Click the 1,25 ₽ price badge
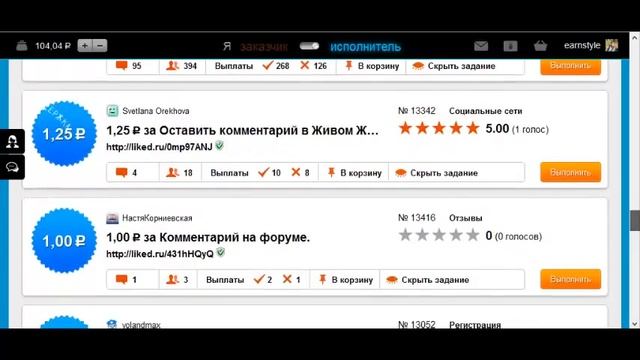The height and width of the screenshot is (360, 640). pyautogui.click(x=64, y=134)
